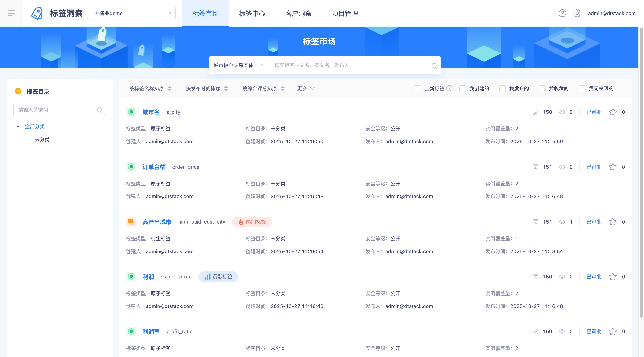Open the help question mark icon

point(562,13)
